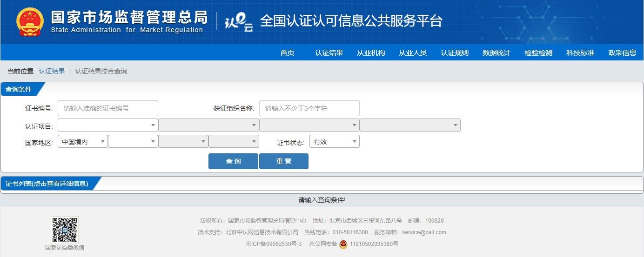The width and height of the screenshot is (644, 257).
Task: Open the 检验检测 navigation menu
Action: [x=538, y=53]
